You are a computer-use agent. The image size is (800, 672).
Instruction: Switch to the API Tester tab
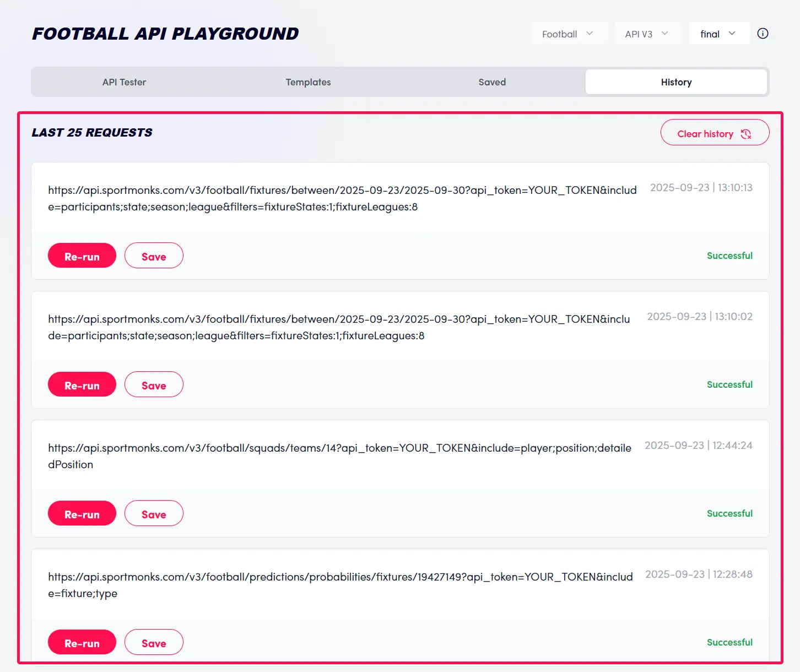123,82
